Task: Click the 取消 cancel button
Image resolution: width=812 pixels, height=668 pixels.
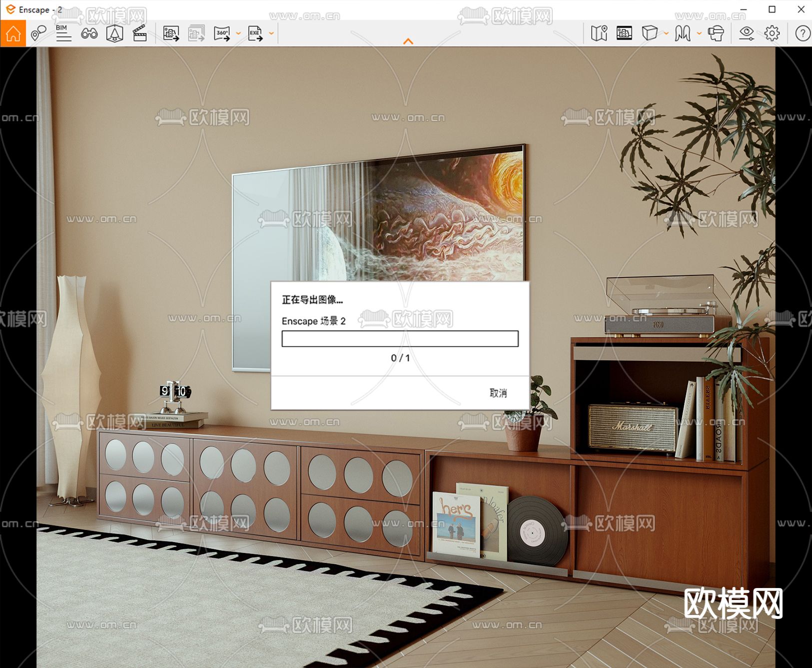Action: pos(498,393)
